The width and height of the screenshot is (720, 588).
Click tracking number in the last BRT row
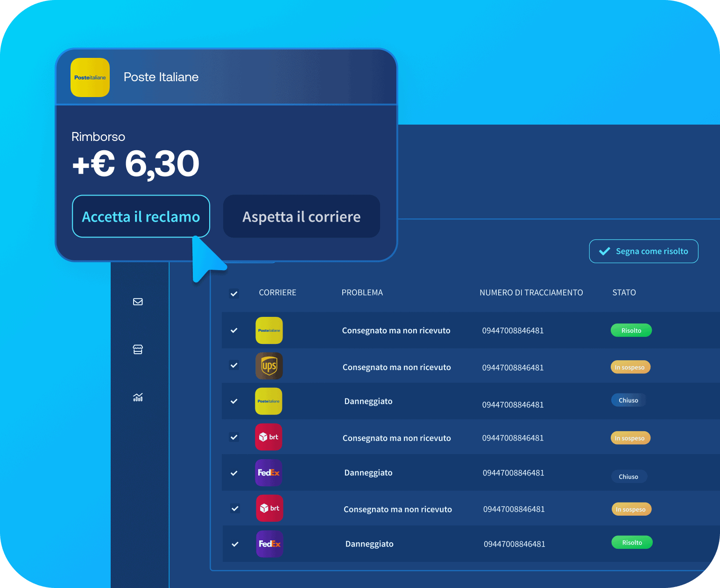(514, 509)
